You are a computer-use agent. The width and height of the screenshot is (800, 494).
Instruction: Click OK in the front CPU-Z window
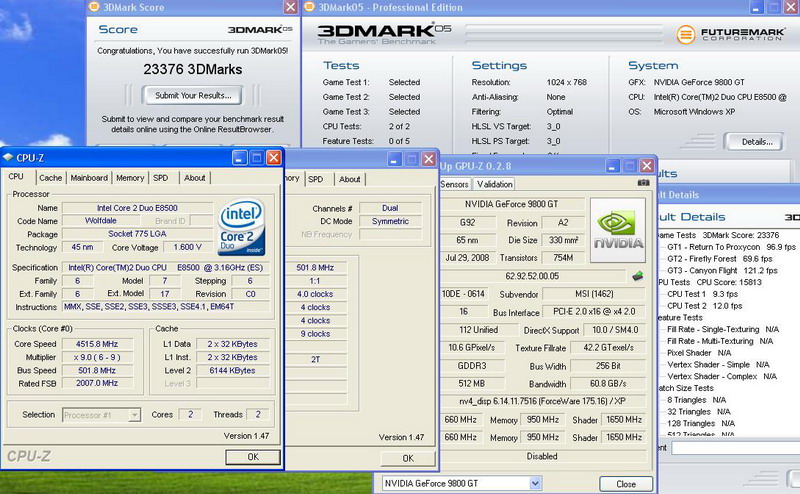(253, 457)
